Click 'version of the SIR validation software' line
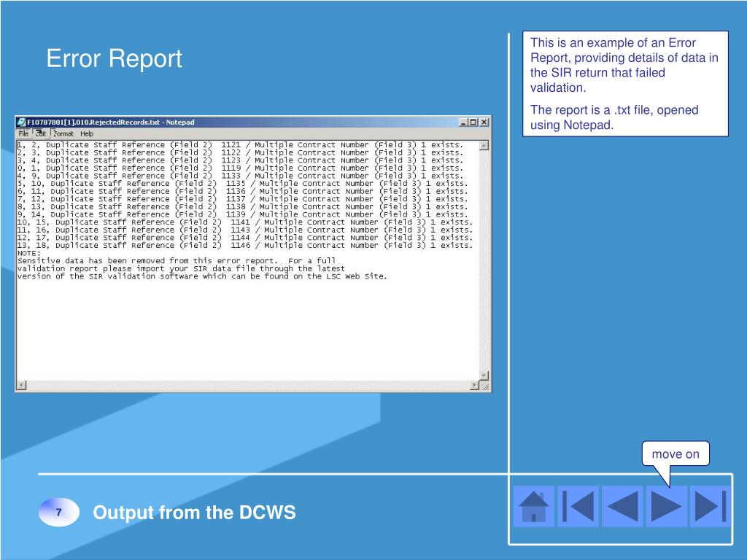This screenshot has width=747, height=560. [203, 276]
